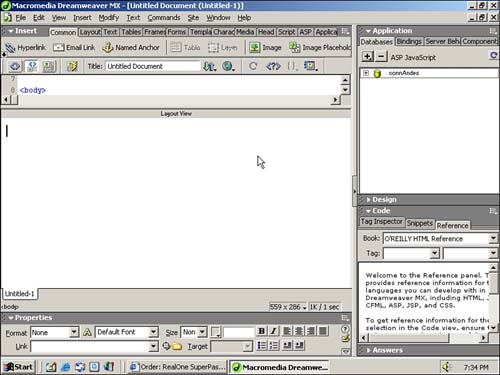The image size is (500, 375).
Task: Expand the Answers panel group
Action: (x=368, y=350)
